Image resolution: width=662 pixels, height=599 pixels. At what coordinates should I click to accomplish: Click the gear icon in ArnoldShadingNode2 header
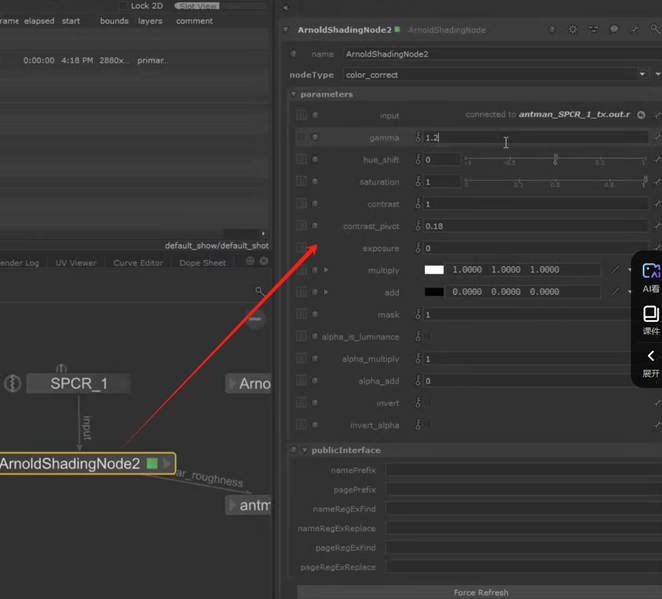(573, 30)
